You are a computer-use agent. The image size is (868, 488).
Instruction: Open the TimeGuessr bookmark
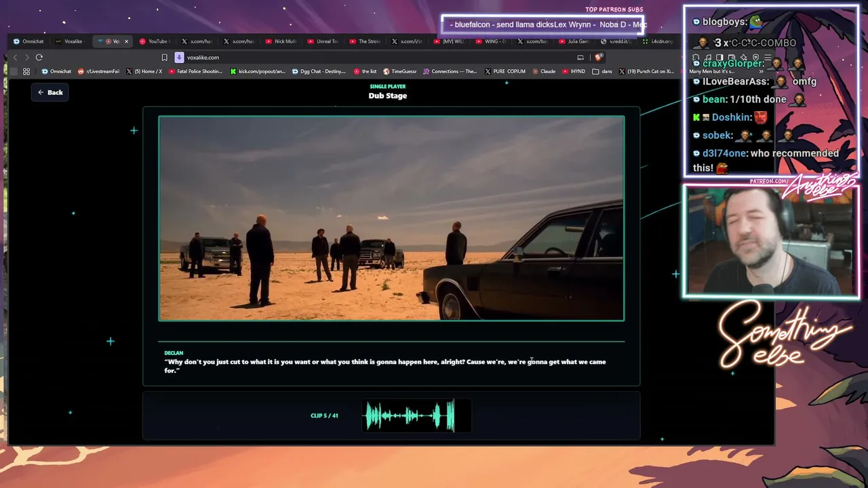[x=400, y=71]
